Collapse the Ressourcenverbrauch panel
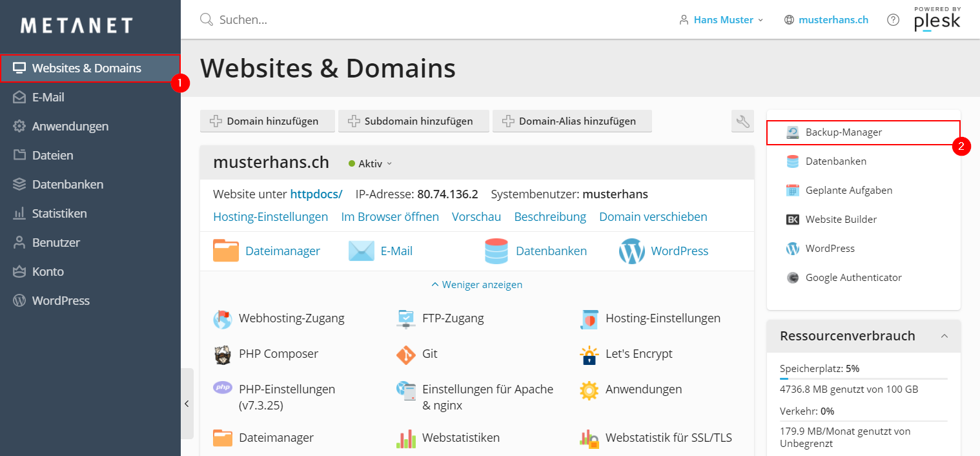 pos(944,336)
